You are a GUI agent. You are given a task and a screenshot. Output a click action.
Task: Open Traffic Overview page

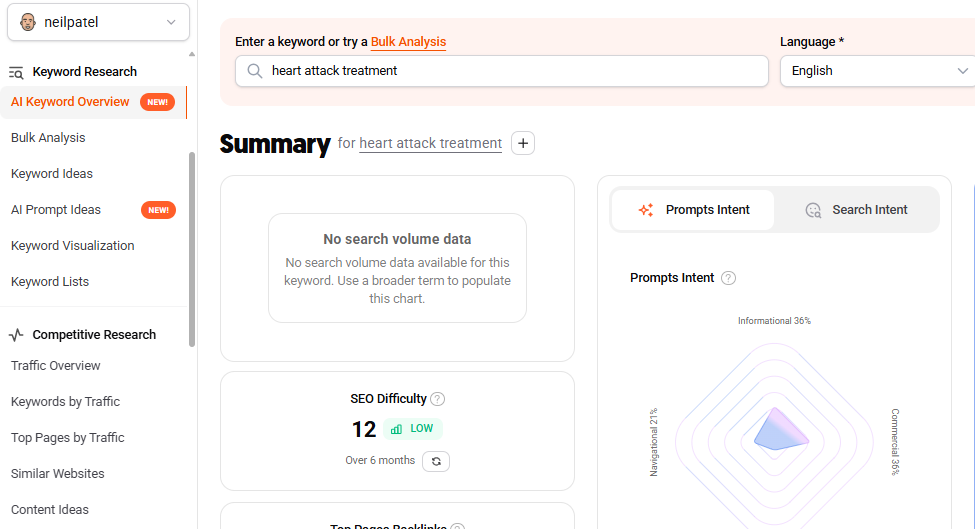pos(55,366)
